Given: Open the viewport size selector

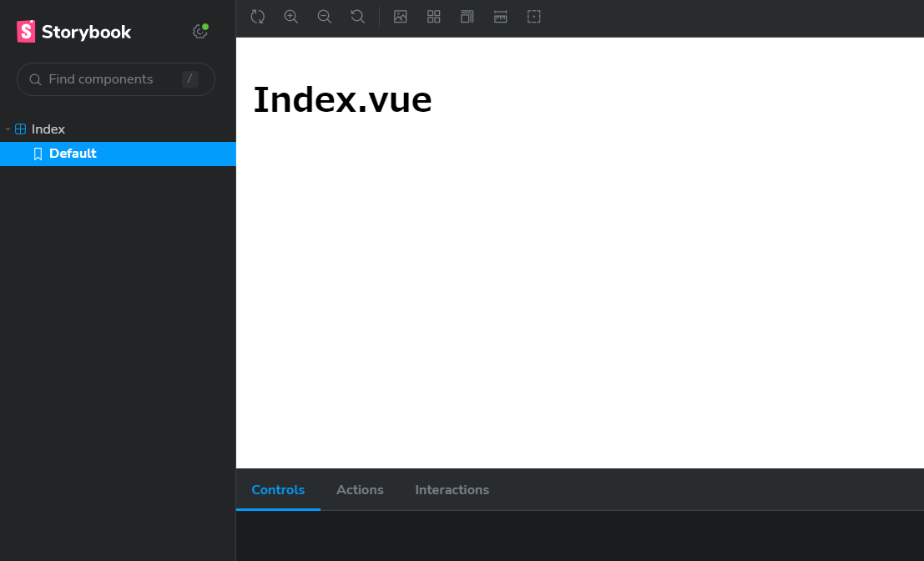Looking at the screenshot, I should pos(467,17).
